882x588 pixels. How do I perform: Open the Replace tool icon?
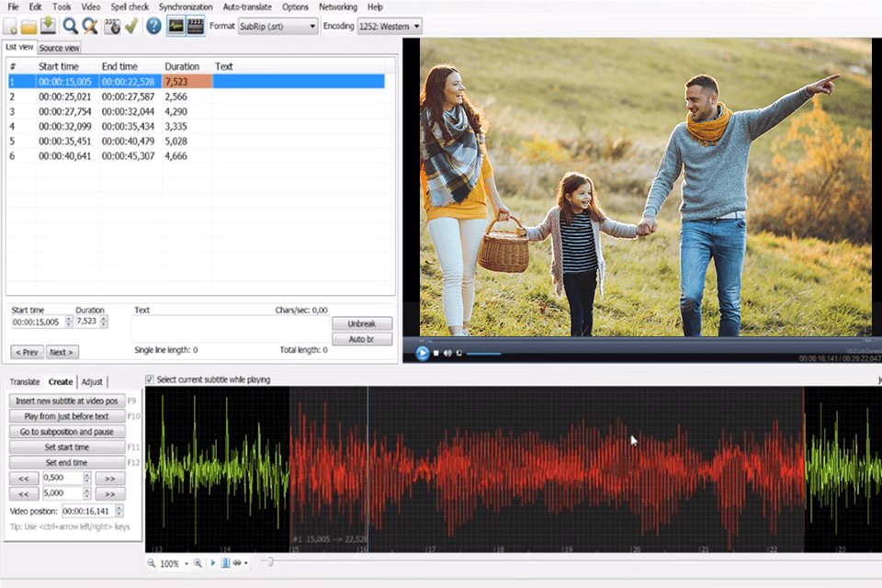(90, 27)
